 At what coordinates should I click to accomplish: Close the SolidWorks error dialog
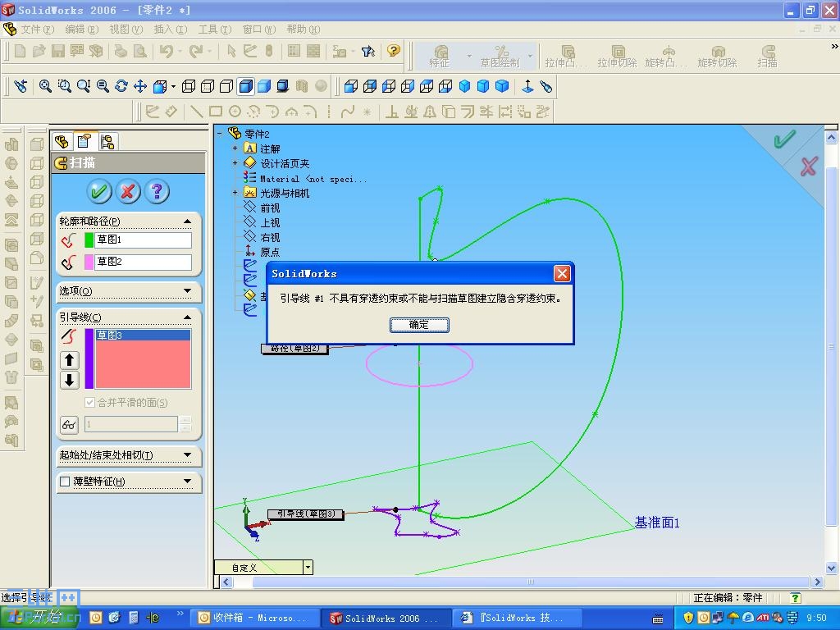562,274
